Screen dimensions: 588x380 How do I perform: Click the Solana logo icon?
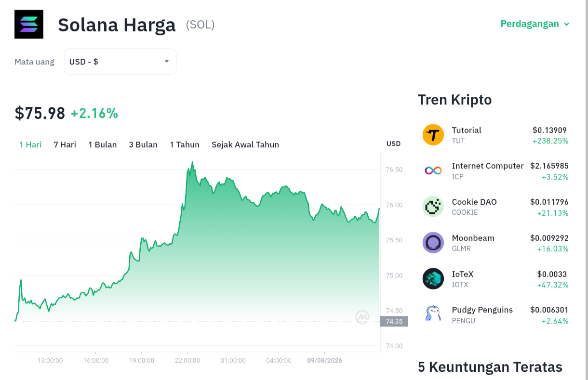click(29, 24)
